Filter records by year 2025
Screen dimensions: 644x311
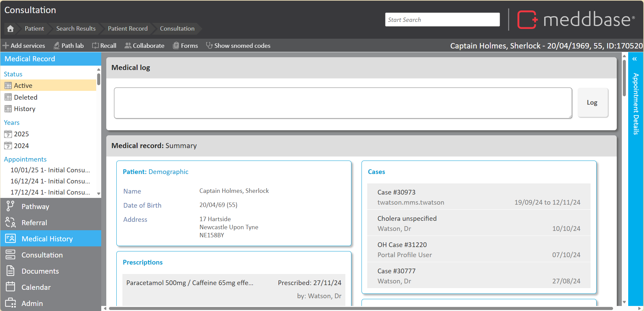coord(21,134)
